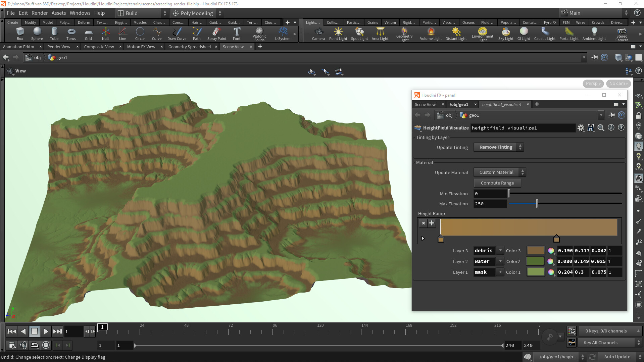The height and width of the screenshot is (362, 644).
Task: Switch to the heightfield_visualize1 tab
Action: pos(502,104)
